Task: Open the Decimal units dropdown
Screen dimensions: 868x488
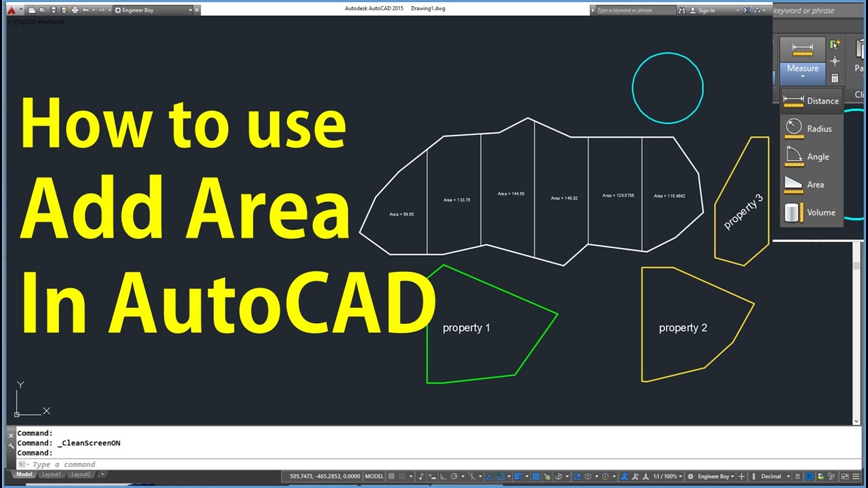Action: point(774,476)
